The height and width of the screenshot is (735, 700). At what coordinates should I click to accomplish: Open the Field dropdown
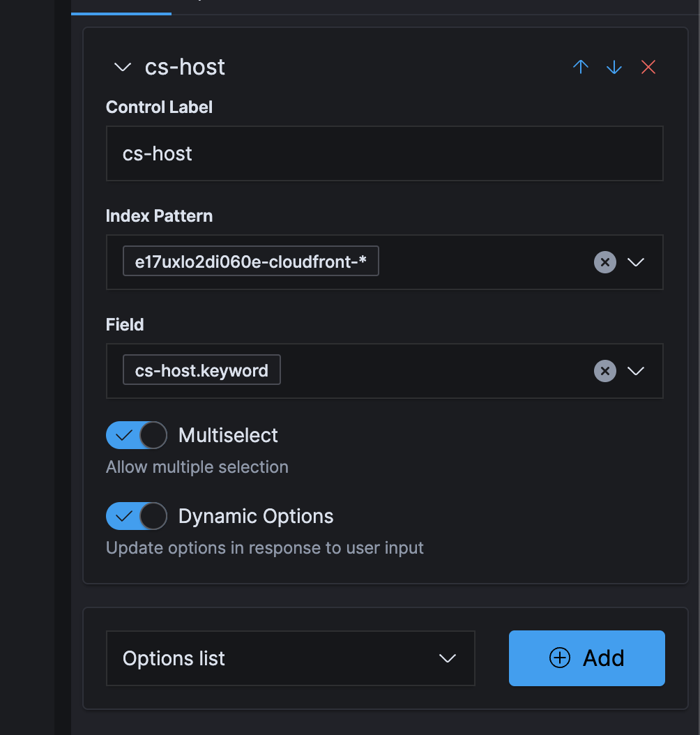635,370
